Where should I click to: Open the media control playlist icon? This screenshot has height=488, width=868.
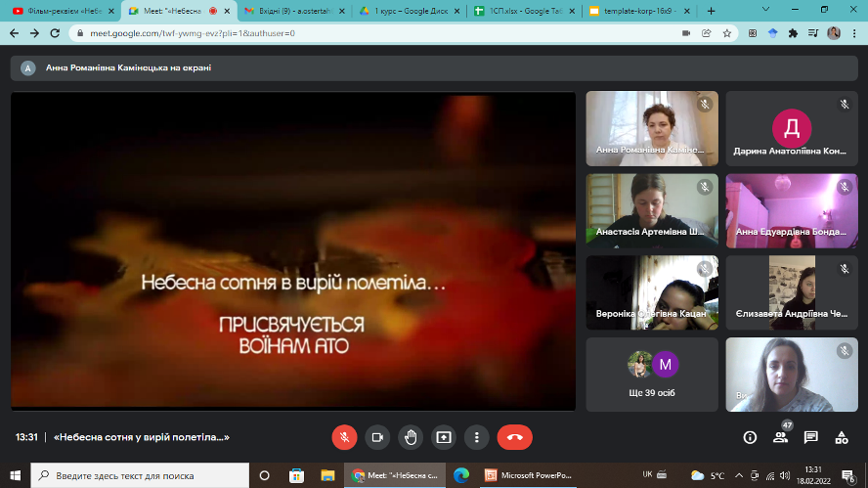(x=813, y=33)
